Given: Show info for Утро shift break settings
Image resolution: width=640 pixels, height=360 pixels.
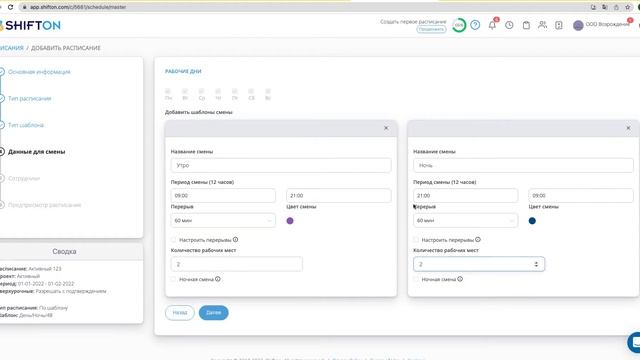Looking at the screenshot, I should coord(236,240).
